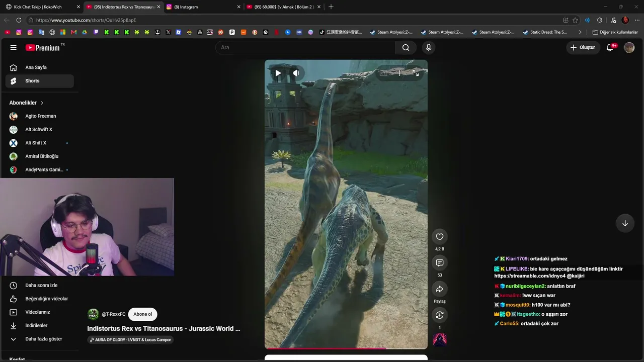The height and width of the screenshot is (362, 644).
Task: Open Daha sonra izle list
Action: tap(39, 285)
